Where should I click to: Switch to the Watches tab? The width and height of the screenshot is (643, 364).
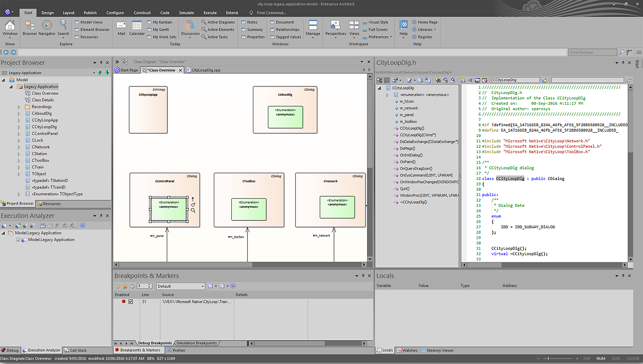pos(407,350)
